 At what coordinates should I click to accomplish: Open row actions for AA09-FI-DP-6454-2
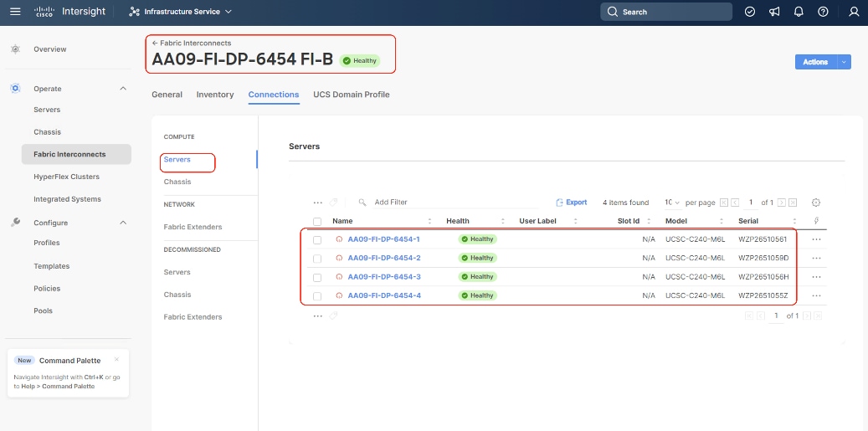click(x=816, y=259)
